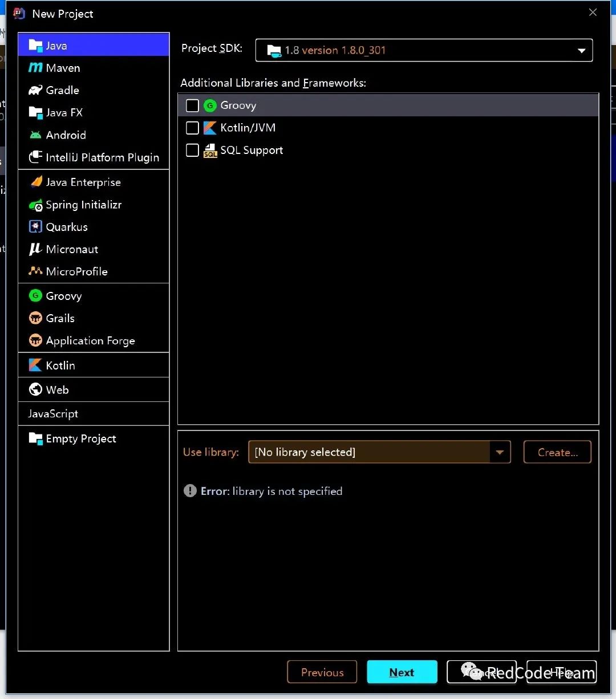Tick the Kotlin/JVM checkbox
This screenshot has height=699, width=616.
click(193, 128)
